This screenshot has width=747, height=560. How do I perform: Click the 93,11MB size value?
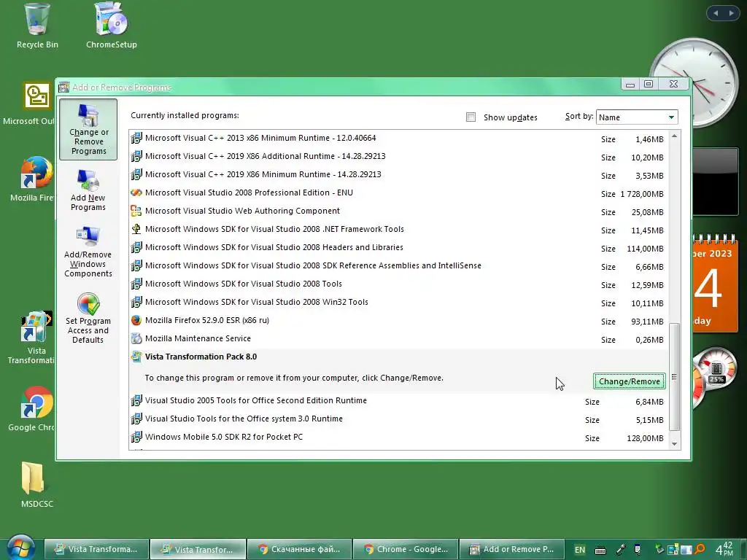647,322
